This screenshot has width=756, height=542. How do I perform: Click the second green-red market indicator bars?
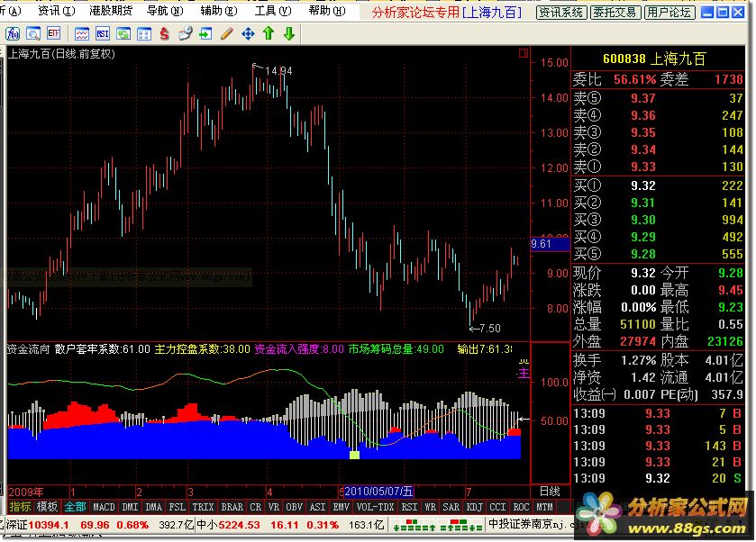461,525
